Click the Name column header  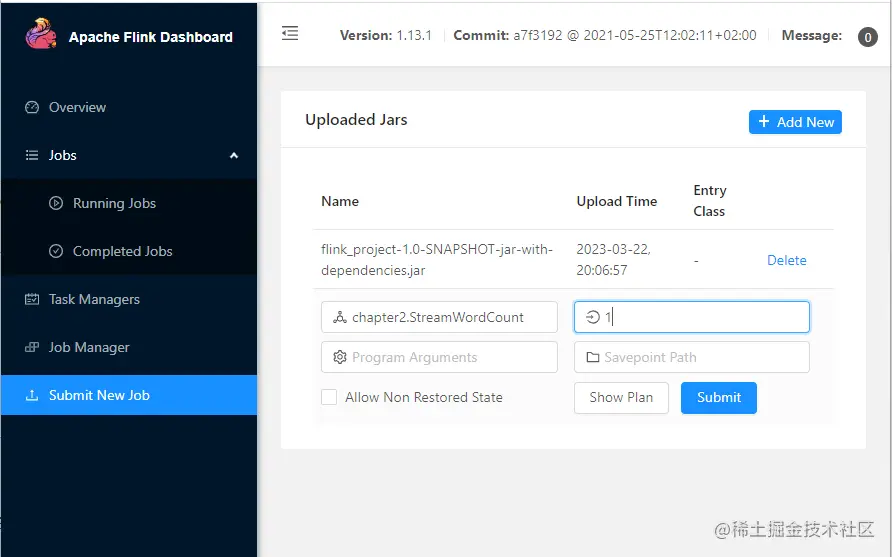340,201
